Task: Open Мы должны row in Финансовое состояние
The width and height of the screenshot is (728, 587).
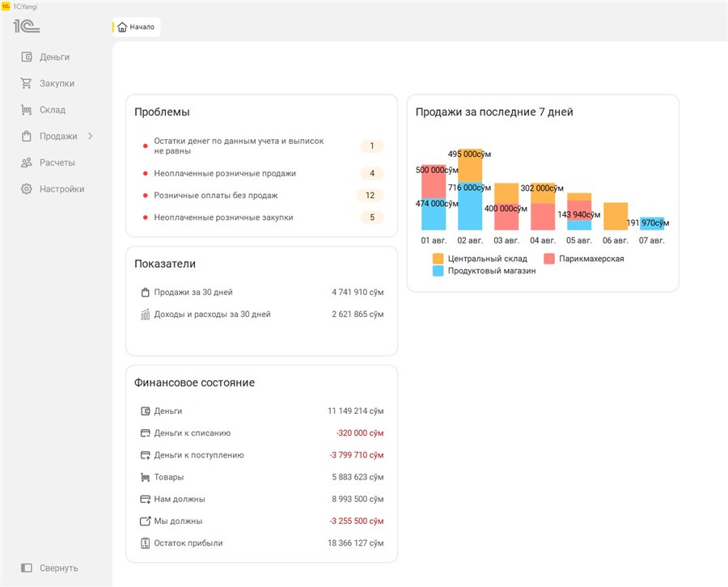Action: [x=262, y=522]
